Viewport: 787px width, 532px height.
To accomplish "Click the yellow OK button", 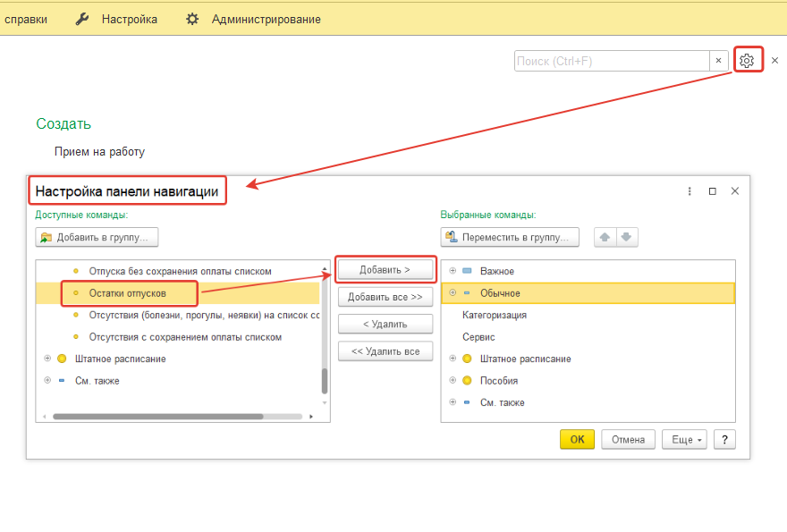I will point(577,439).
